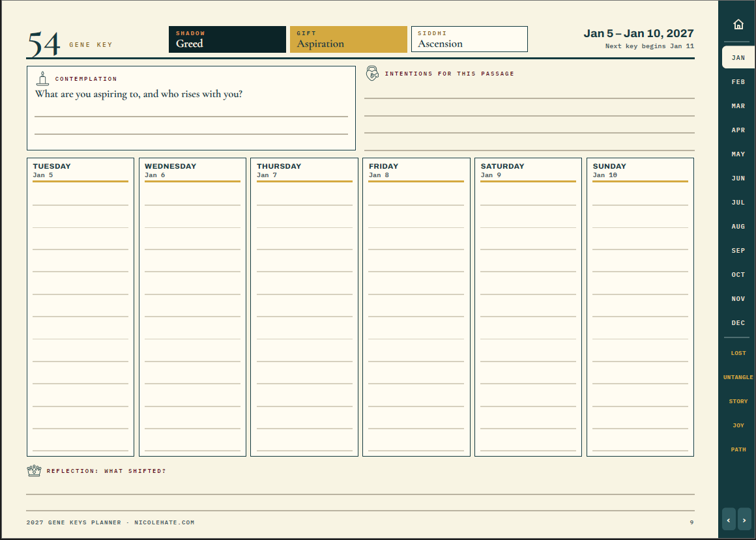Click the previous page arrow
The width and height of the screenshot is (756, 540).
coord(729,520)
